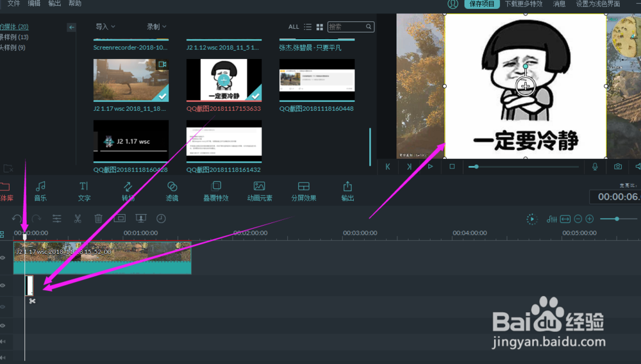Mute the first audio track
The height and width of the screenshot is (364, 641).
point(3,342)
